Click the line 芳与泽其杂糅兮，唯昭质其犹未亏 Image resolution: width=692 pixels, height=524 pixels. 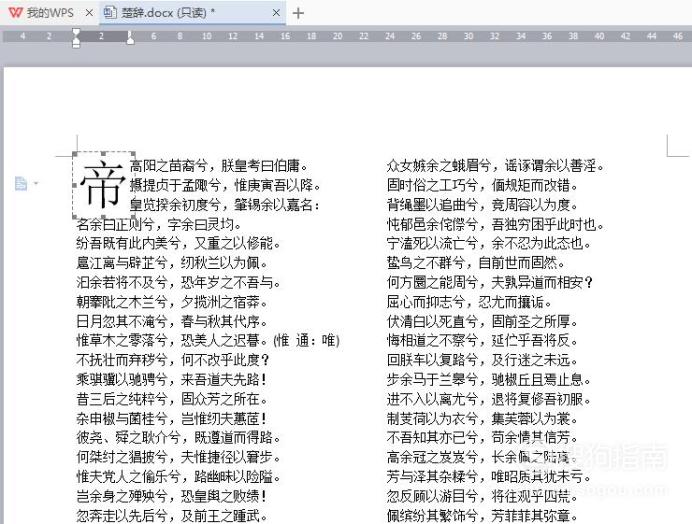489,477
